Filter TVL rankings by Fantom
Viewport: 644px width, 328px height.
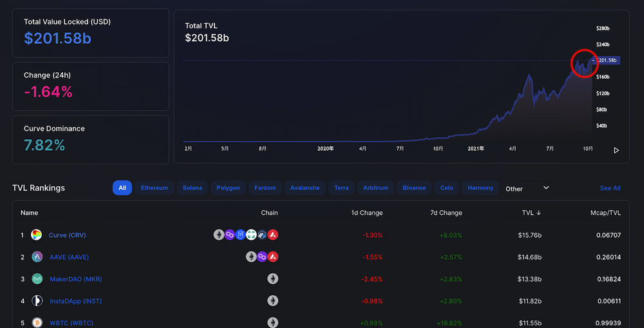pos(265,188)
